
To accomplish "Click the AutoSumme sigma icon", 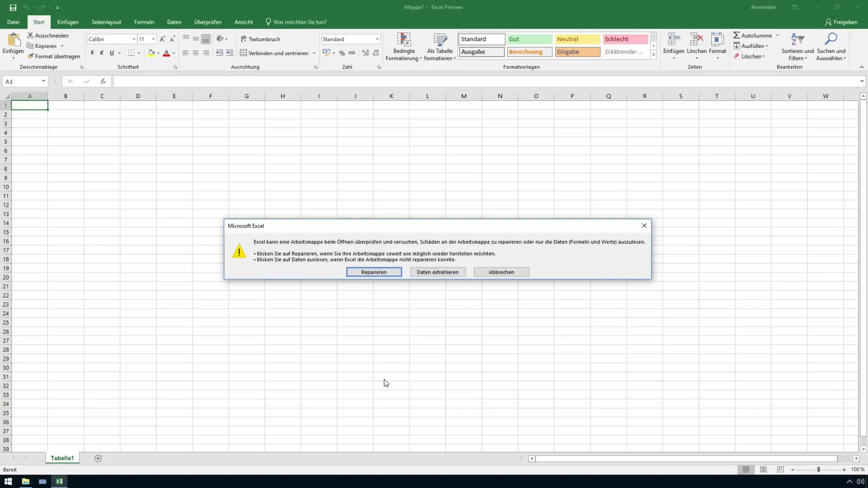I will pyautogui.click(x=736, y=35).
